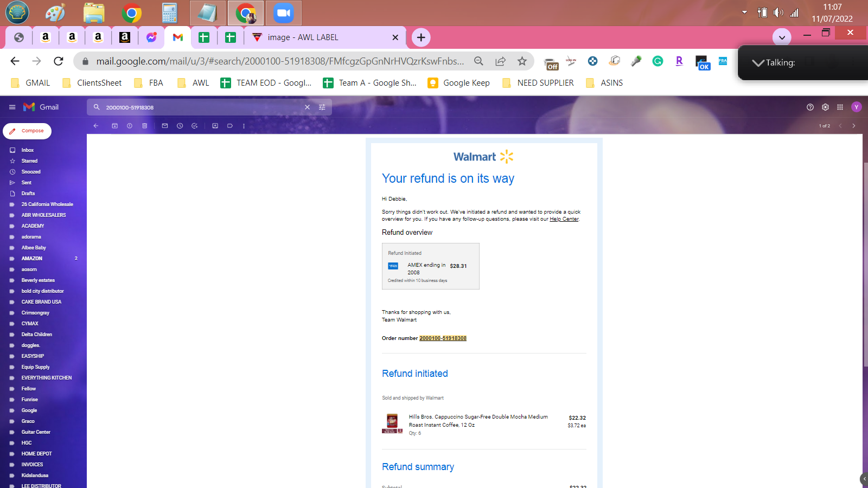Click the Chrome address bar URL
The height and width of the screenshot is (488, 868).
coord(280,61)
